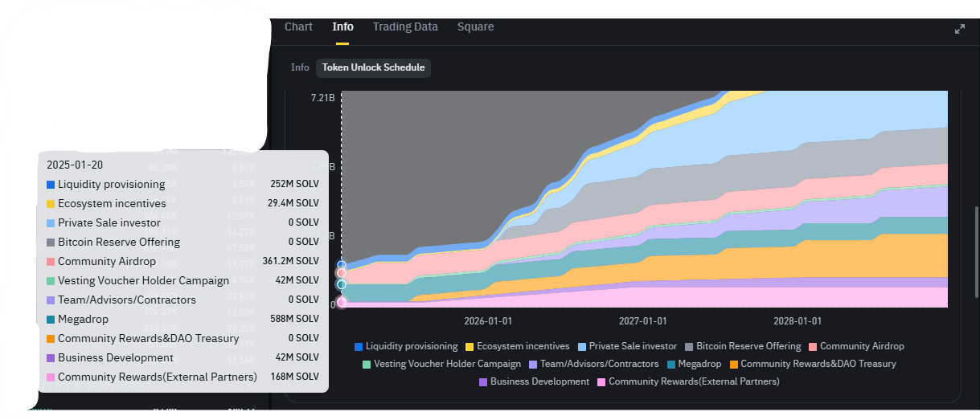
Task: Toggle Liquidity provisioning legend series
Action: 404,346
